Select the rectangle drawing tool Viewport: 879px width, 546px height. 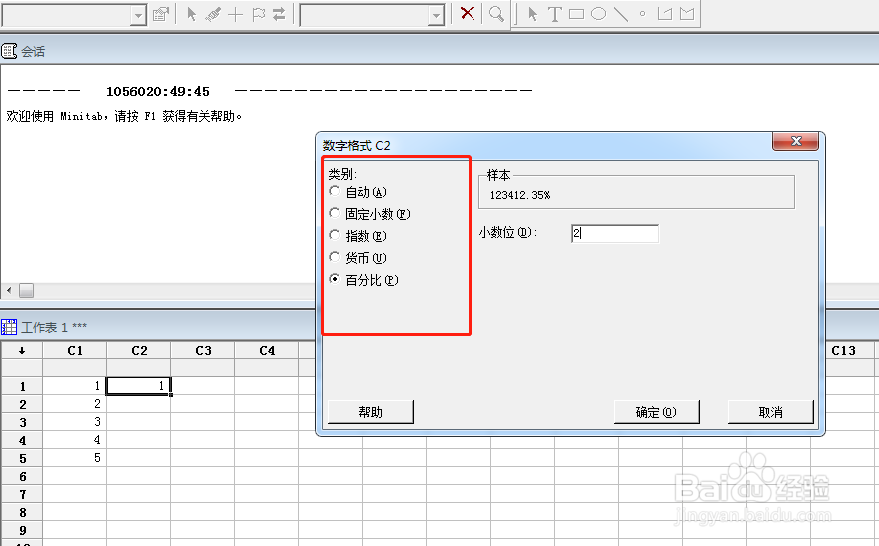click(x=576, y=14)
